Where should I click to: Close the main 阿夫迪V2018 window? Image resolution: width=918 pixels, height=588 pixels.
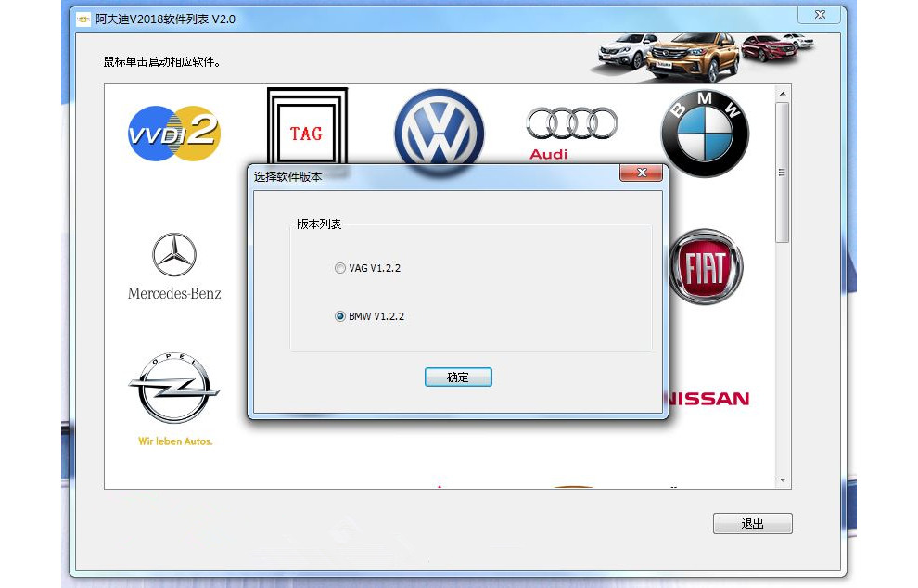(821, 15)
